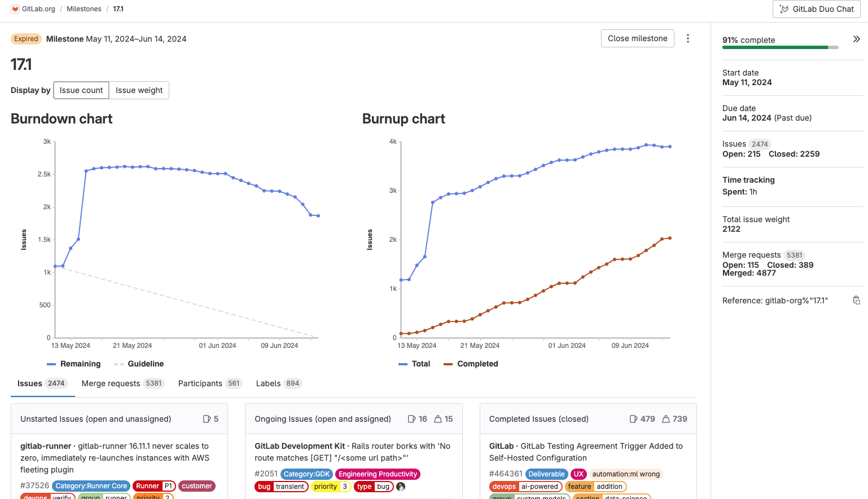Toggle the Remaining legend in Burndown chart
The height and width of the screenshot is (499, 868).
point(73,364)
